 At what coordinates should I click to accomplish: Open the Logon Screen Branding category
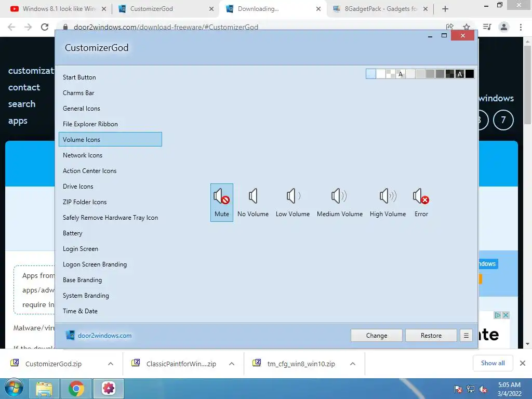110,264
